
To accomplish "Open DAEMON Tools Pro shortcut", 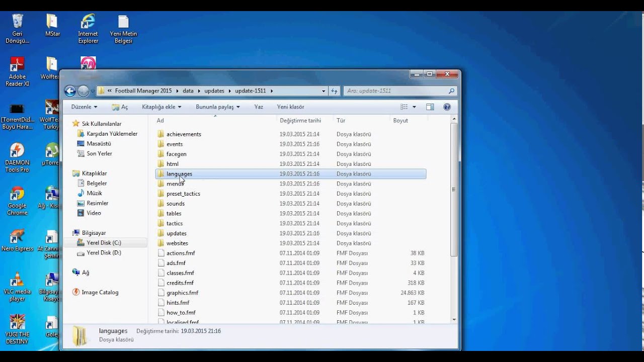I will point(17,158).
